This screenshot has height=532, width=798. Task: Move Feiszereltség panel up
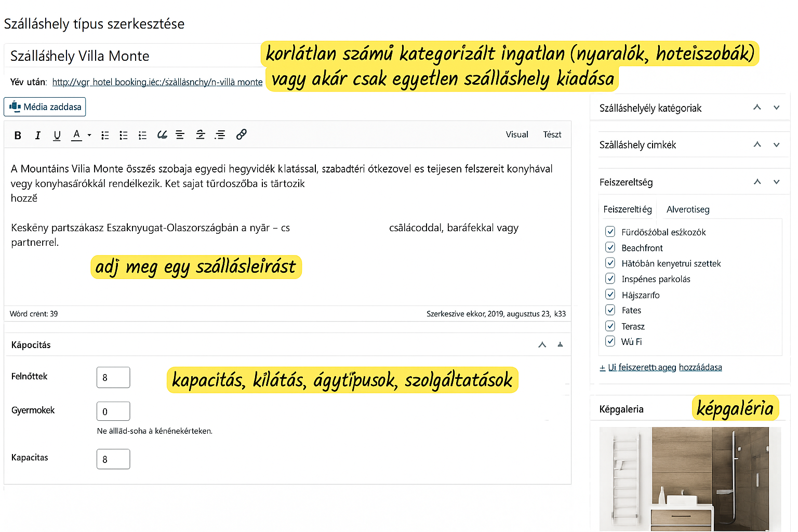coord(757,182)
